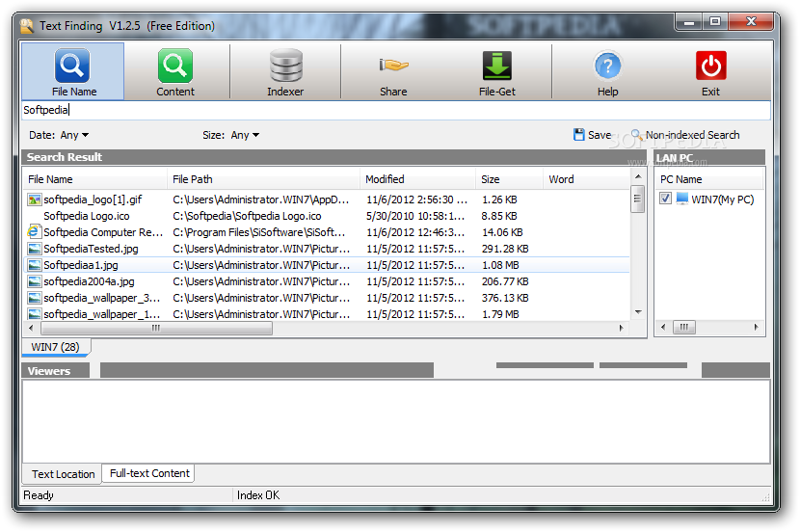The height and width of the screenshot is (532, 800).
Task: Sort by the Size column header
Action: [x=509, y=179]
